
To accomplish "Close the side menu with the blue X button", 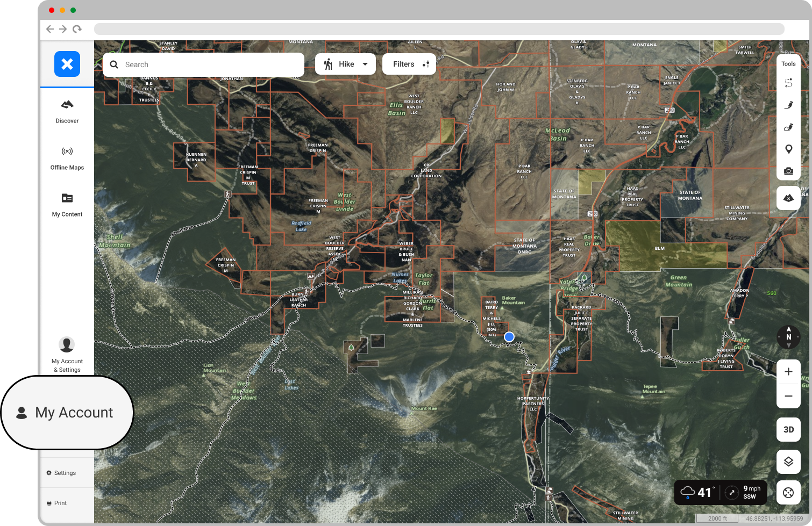I will tap(67, 64).
